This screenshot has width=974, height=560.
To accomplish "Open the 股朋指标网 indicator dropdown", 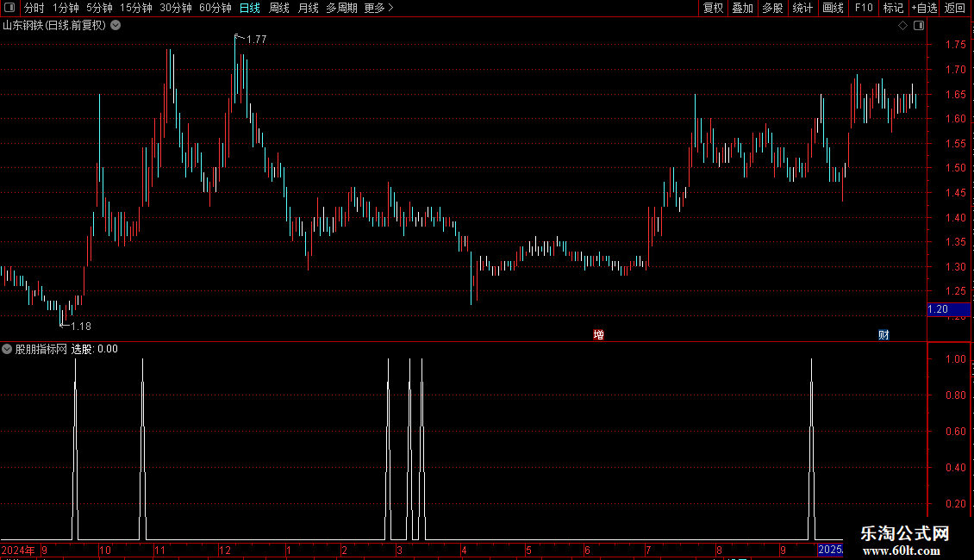I will tap(7, 349).
